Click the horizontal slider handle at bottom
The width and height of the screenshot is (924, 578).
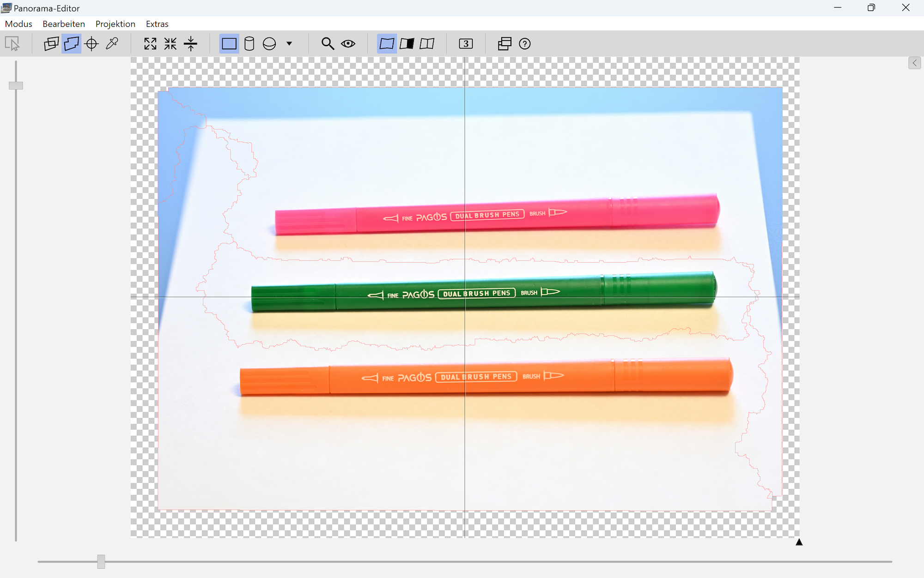pos(101,561)
